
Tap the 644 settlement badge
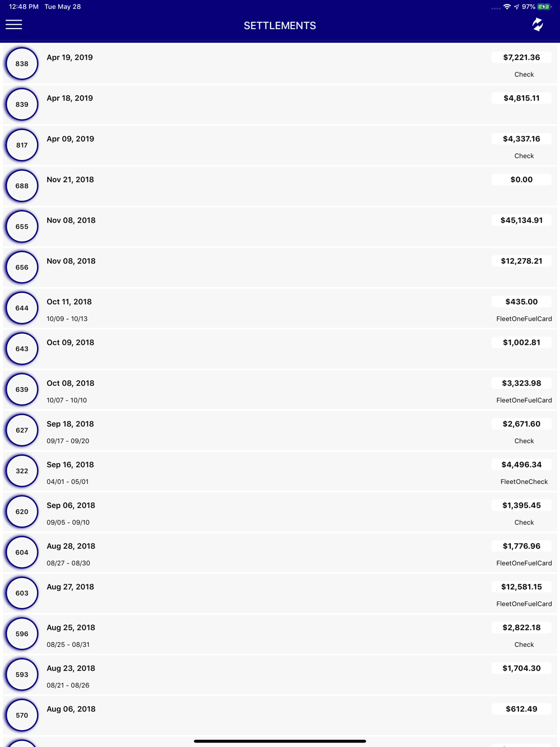click(22, 308)
